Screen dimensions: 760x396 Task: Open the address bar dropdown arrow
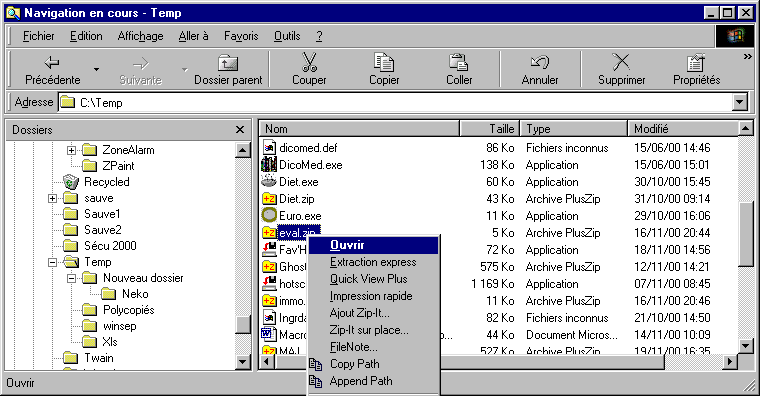[739, 102]
